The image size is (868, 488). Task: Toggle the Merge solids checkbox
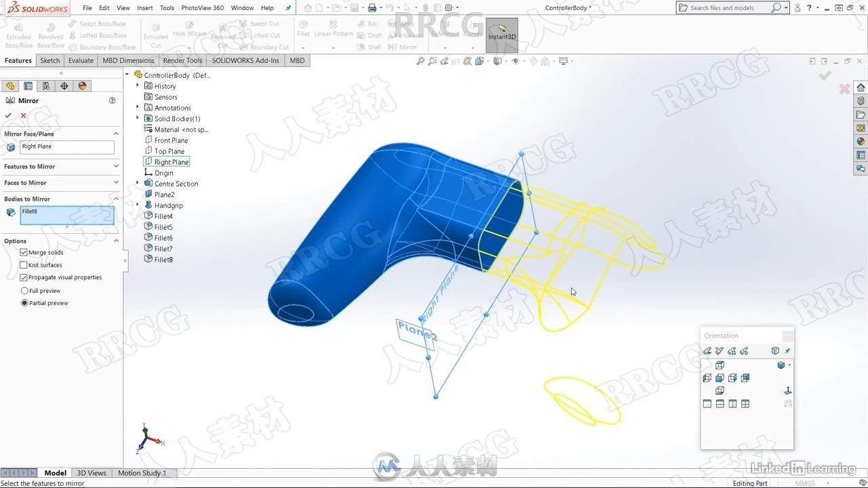click(24, 252)
